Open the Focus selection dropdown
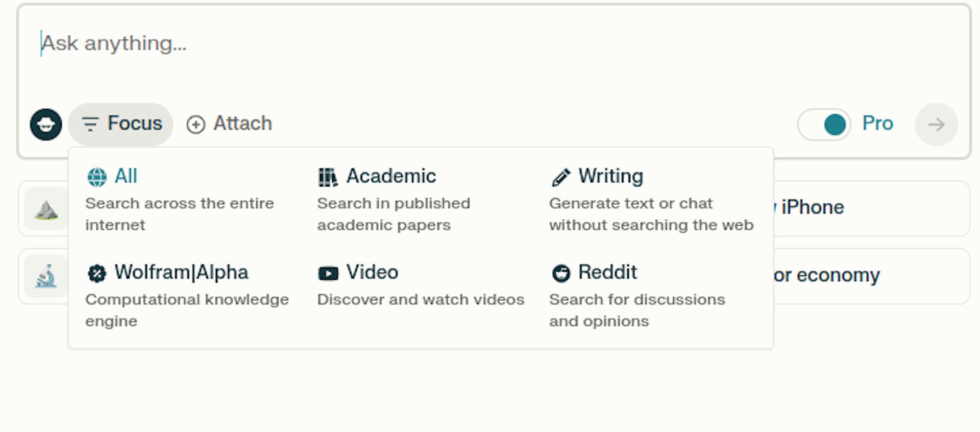Image resolution: width=980 pixels, height=432 pixels. click(120, 124)
